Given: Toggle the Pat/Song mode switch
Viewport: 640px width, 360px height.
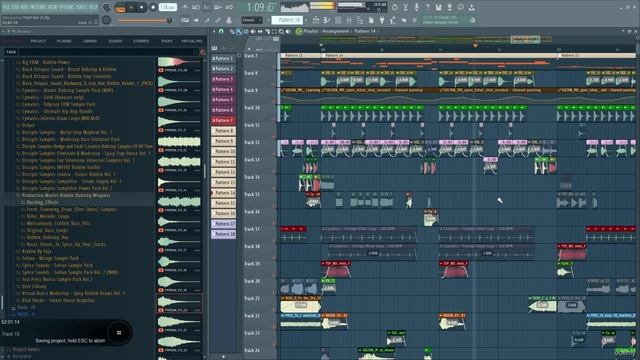Looking at the screenshot, I should click(x=120, y=7).
